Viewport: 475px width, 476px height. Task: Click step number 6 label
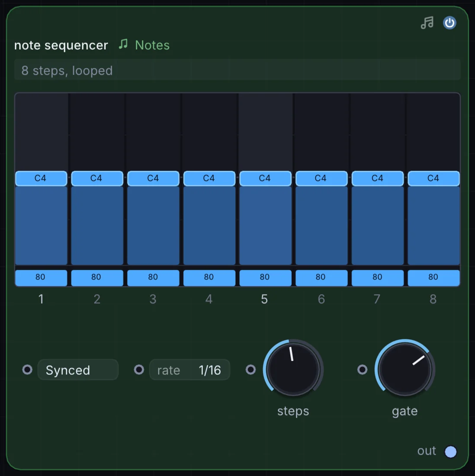point(321,299)
